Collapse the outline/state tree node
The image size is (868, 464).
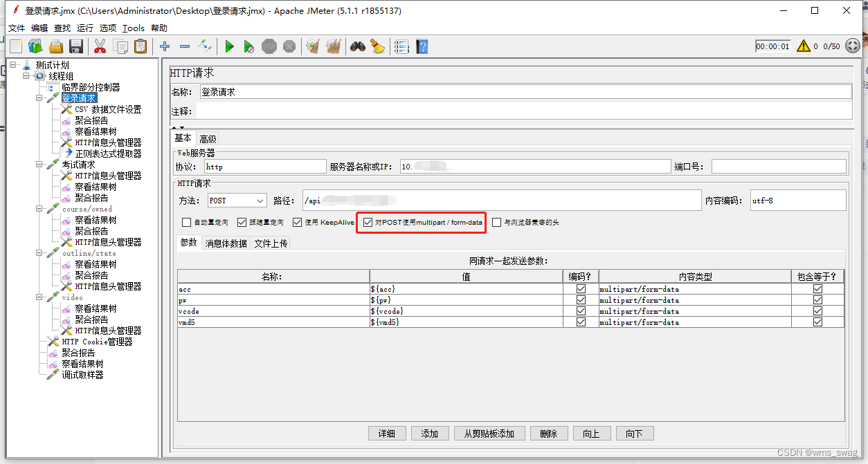39,253
